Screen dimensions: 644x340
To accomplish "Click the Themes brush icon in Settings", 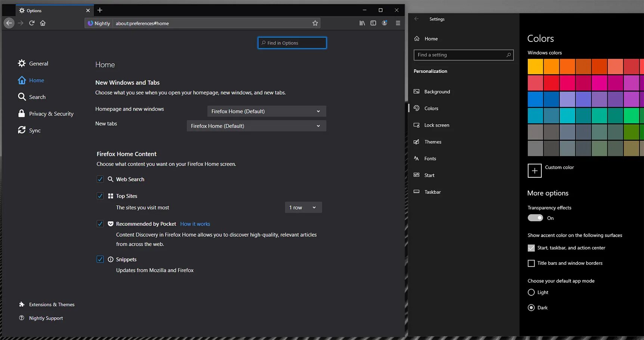I will [x=417, y=142].
